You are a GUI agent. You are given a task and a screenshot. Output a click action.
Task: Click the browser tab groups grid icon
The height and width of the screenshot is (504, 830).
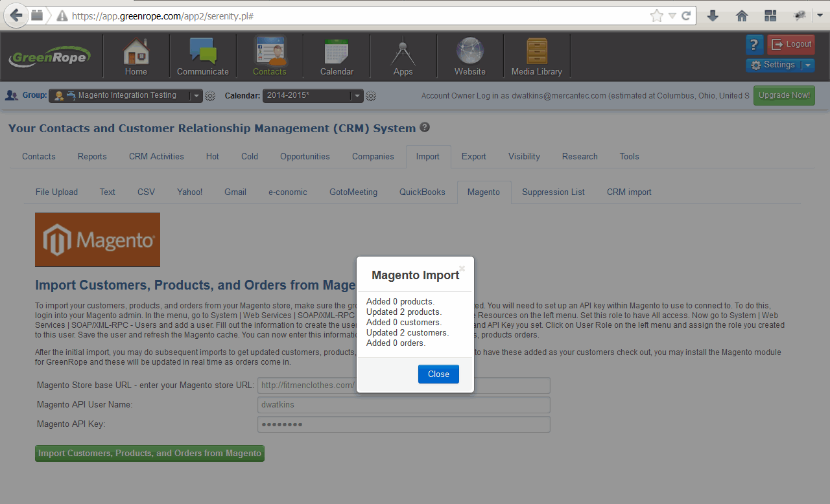[x=770, y=16]
